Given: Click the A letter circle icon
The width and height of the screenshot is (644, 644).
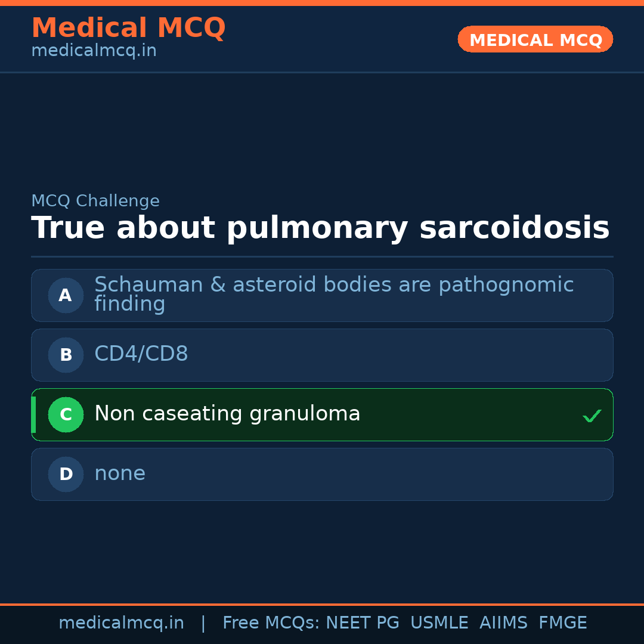Looking at the screenshot, I should pyautogui.click(x=66, y=295).
